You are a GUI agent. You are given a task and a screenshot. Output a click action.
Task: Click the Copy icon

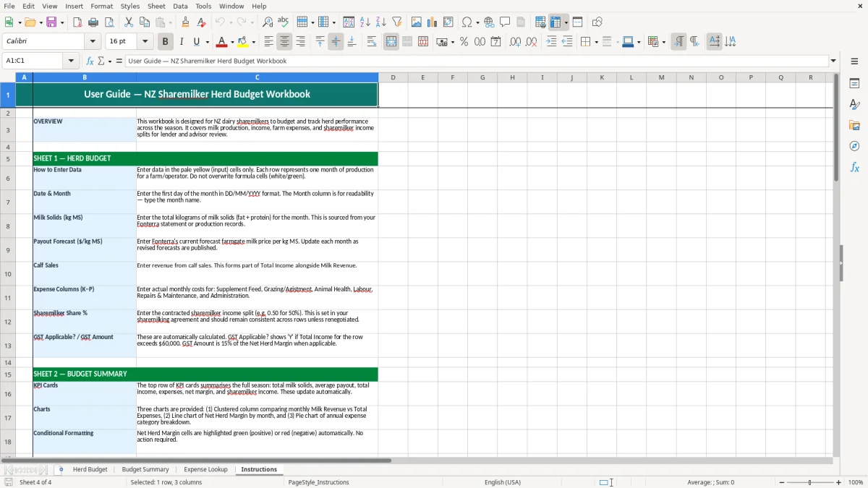[x=145, y=22]
